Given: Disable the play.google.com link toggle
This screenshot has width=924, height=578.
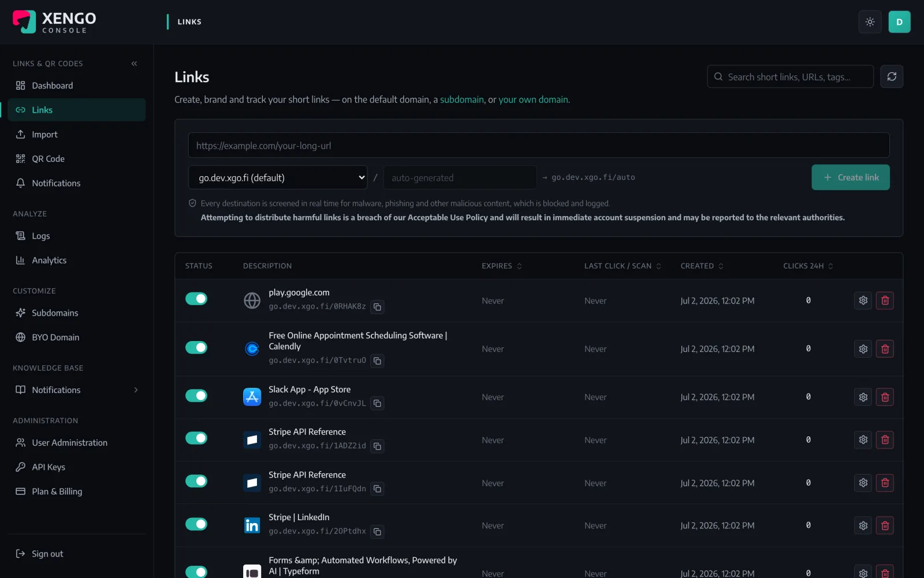Looking at the screenshot, I should tap(196, 299).
